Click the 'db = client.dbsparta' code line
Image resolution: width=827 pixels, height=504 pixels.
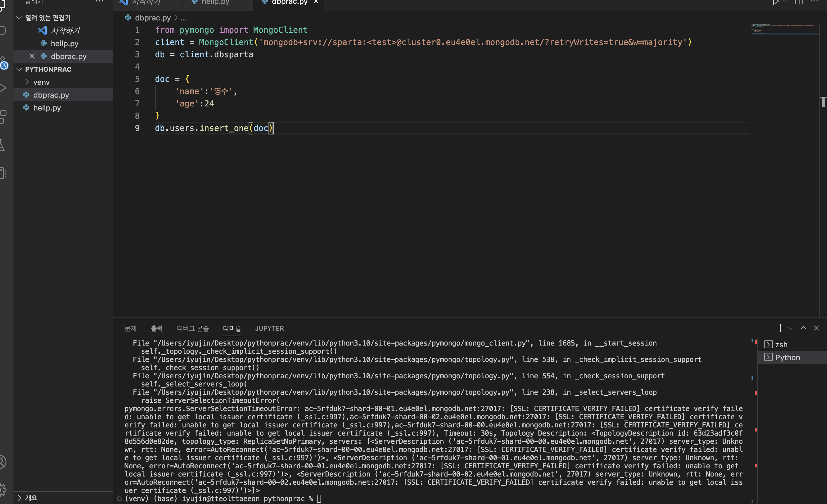[204, 54]
